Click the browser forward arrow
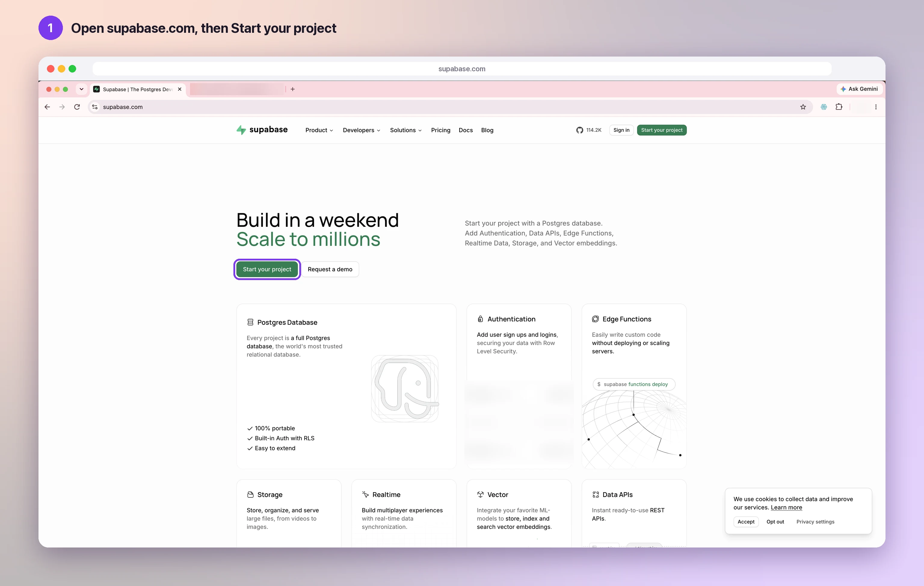The image size is (924, 586). click(x=62, y=107)
